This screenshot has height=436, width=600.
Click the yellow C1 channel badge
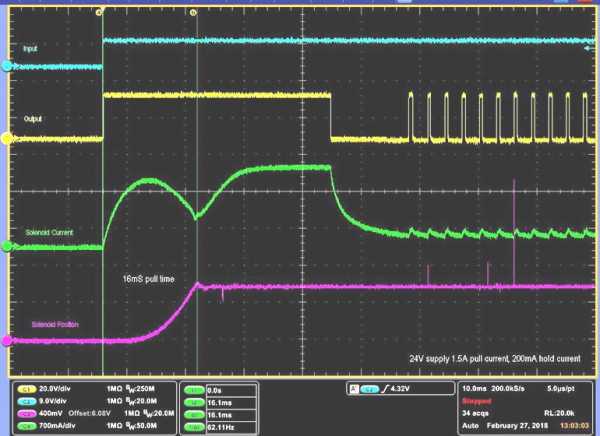26,389
